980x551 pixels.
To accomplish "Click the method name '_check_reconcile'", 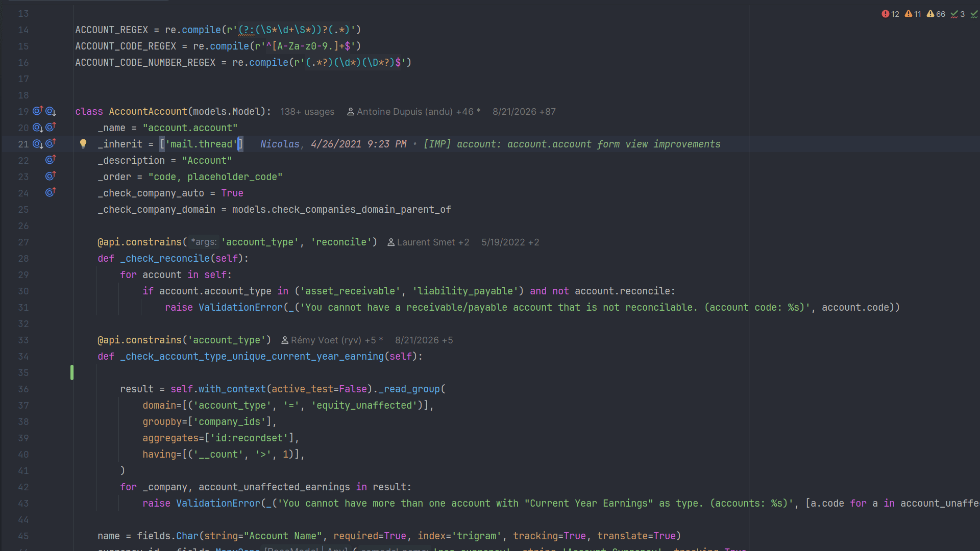I will tap(165, 259).
